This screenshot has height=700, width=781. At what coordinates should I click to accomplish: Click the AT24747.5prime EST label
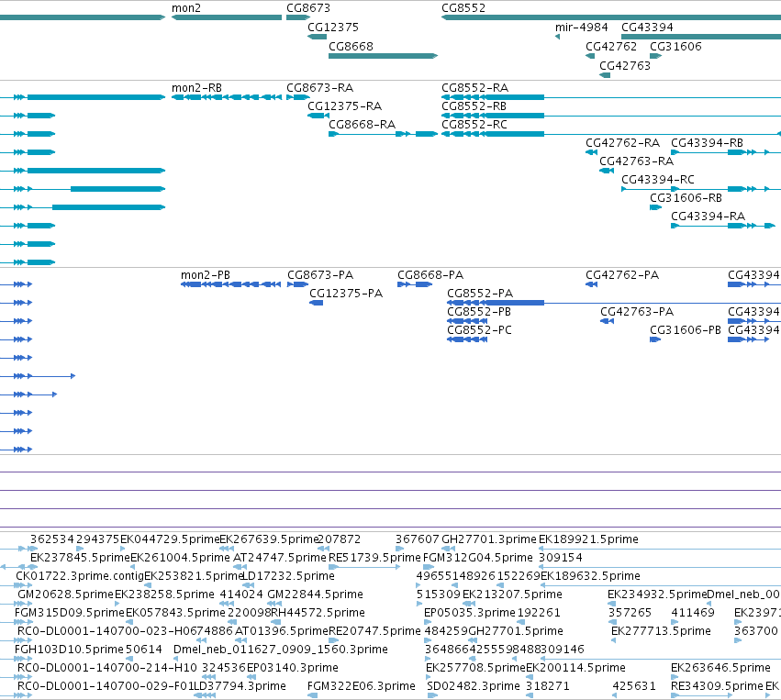(x=279, y=558)
